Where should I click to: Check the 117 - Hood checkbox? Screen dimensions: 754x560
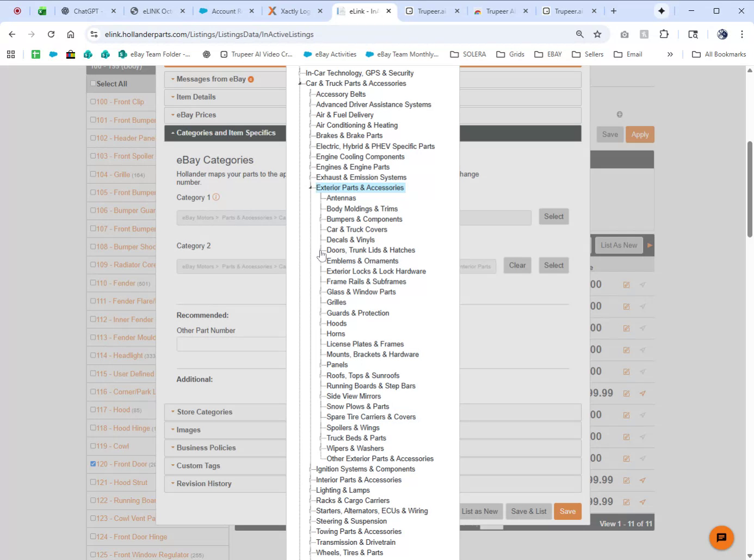click(93, 410)
